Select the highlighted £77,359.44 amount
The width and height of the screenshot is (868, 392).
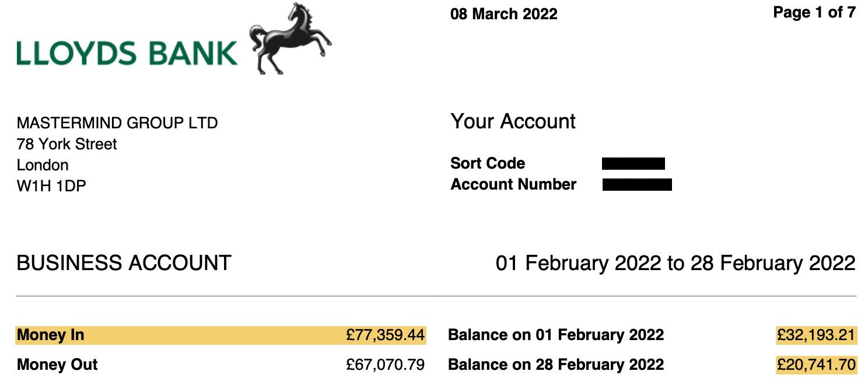pyautogui.click(x=385, y=335)
